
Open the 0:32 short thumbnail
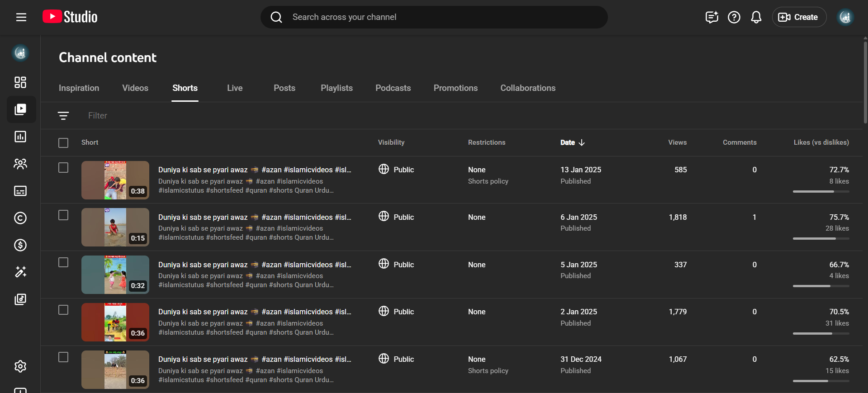[115, 275]
